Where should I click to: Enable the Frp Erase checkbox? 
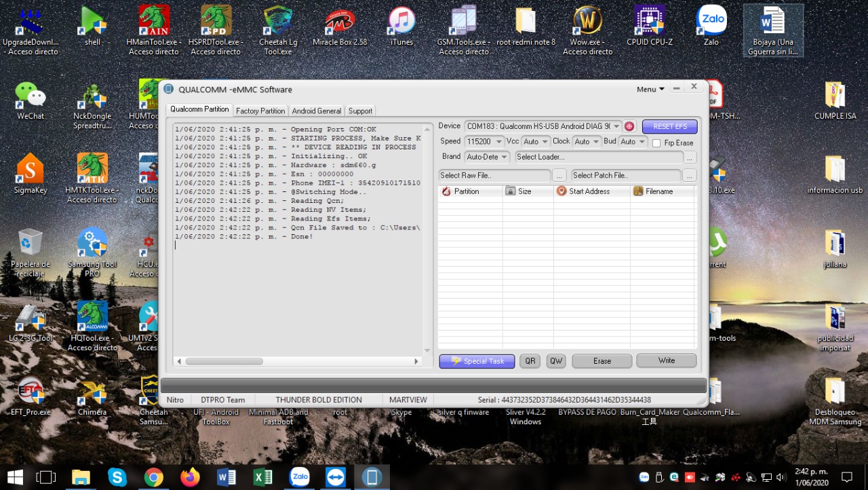click(656, 143)
